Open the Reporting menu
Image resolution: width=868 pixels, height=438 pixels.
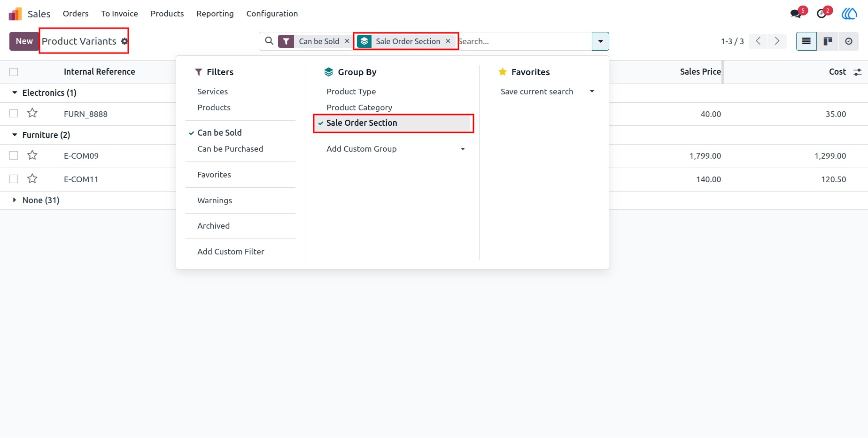pyautogui.click(x=215, y=14)
